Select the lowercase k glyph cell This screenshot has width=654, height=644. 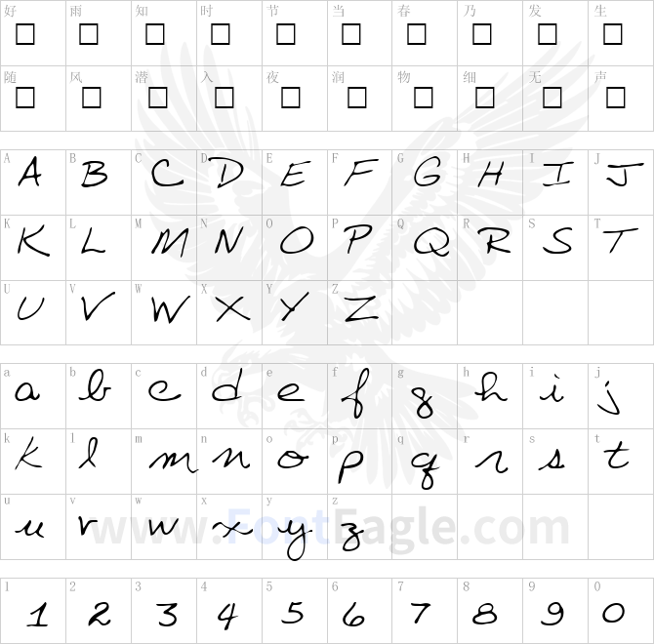tap(33, 463)
